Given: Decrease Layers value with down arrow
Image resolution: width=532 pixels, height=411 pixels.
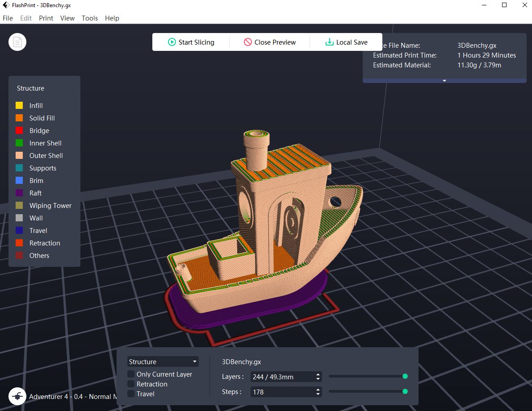Looking at the screenshot, I should [x=318, y=379].
